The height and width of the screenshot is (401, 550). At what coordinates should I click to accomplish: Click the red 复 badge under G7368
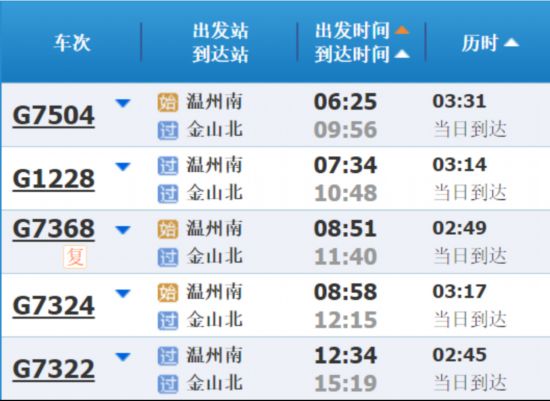tap(75, 257)
